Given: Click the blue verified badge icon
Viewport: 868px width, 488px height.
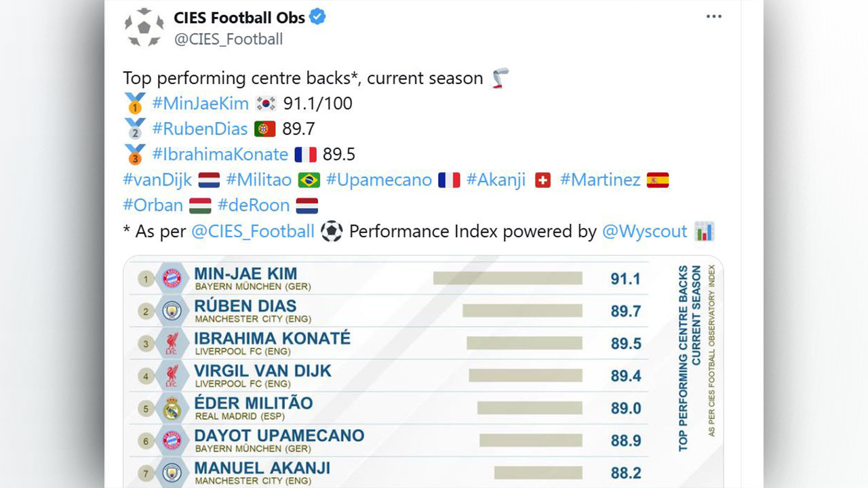Looking at the screenshot, I should [317, 18].
